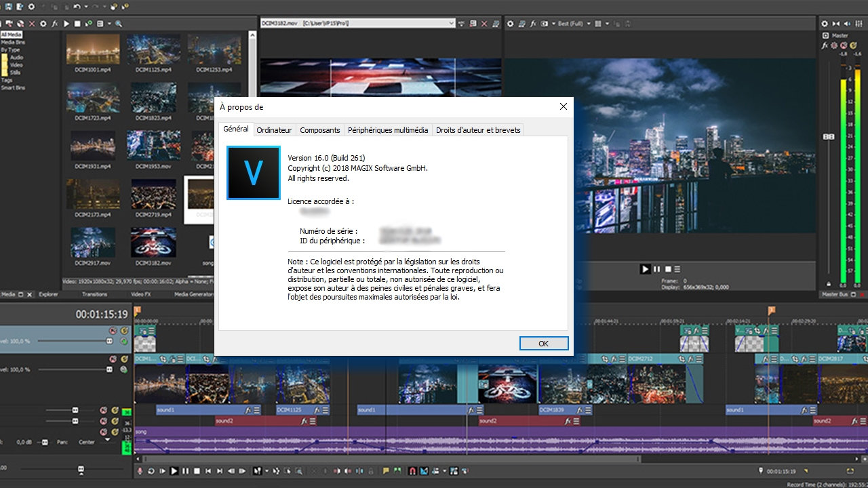Select thumbnail DCIM1001.mp4

93,53
